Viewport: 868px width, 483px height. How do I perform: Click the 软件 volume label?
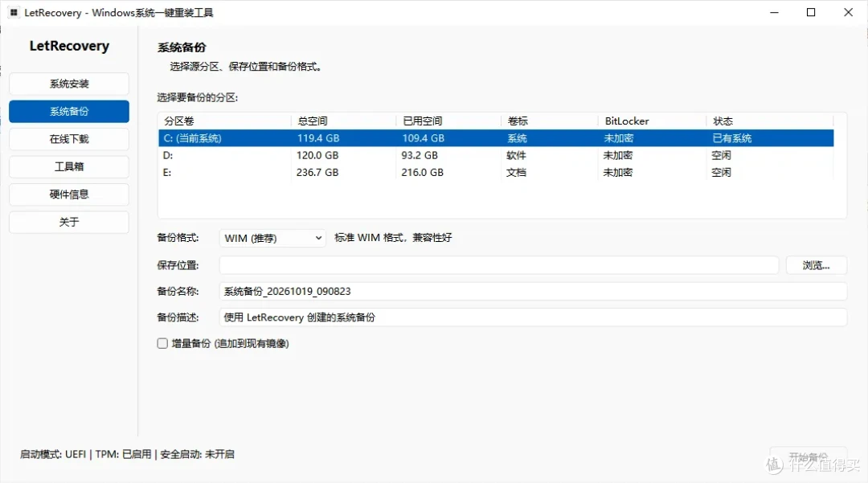click(x=517, y=155)
